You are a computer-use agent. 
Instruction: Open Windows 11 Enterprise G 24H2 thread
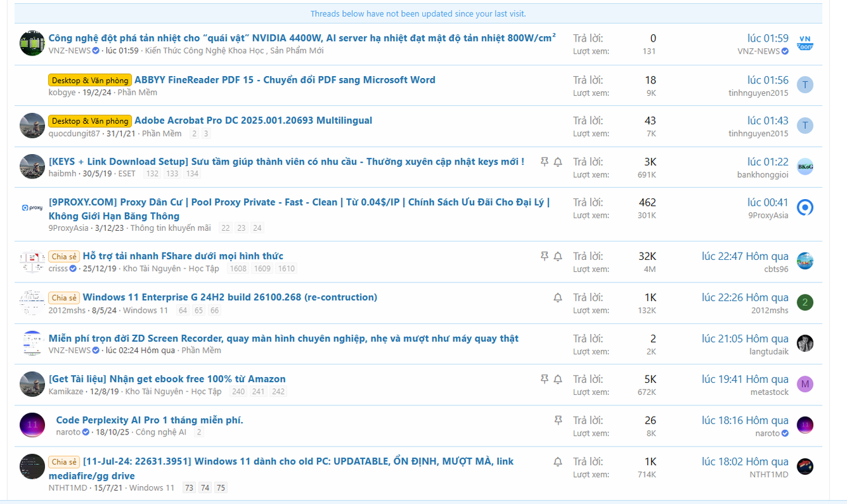[230, 298]
